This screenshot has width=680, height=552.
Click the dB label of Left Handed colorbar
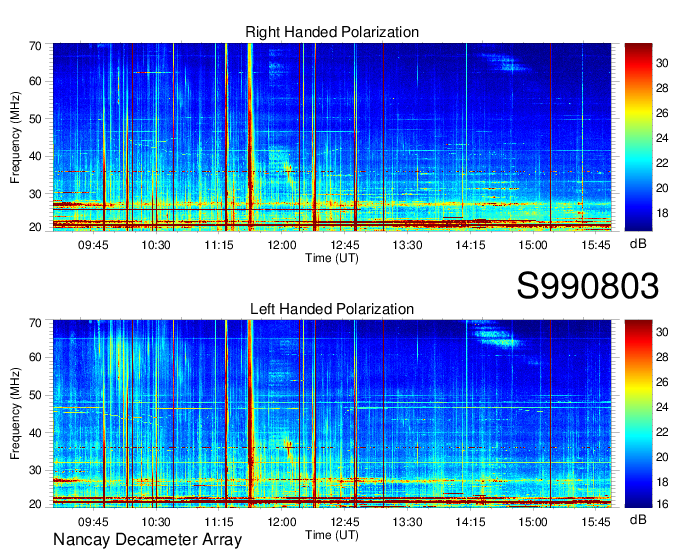pyautogui.click(x=638, y=519)
